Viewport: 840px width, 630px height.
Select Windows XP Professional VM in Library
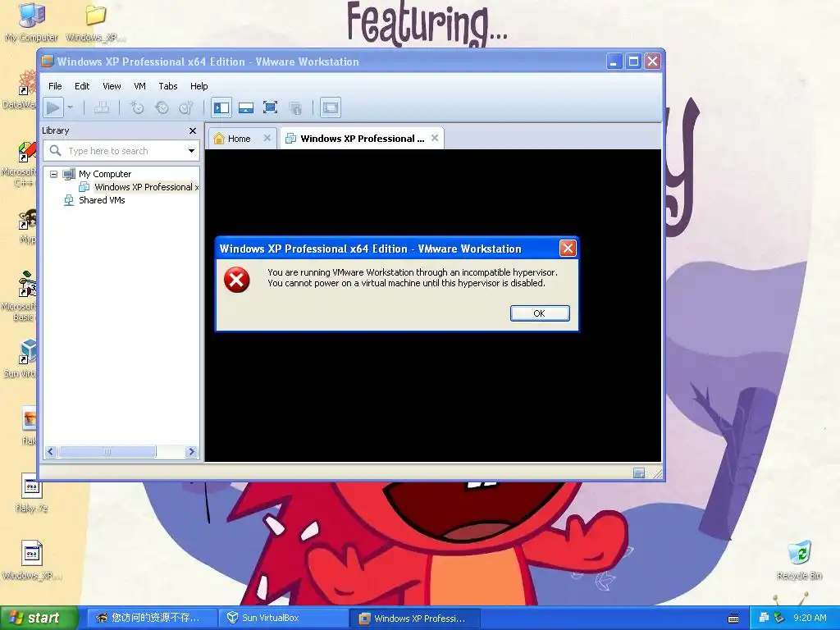[139, 187]
